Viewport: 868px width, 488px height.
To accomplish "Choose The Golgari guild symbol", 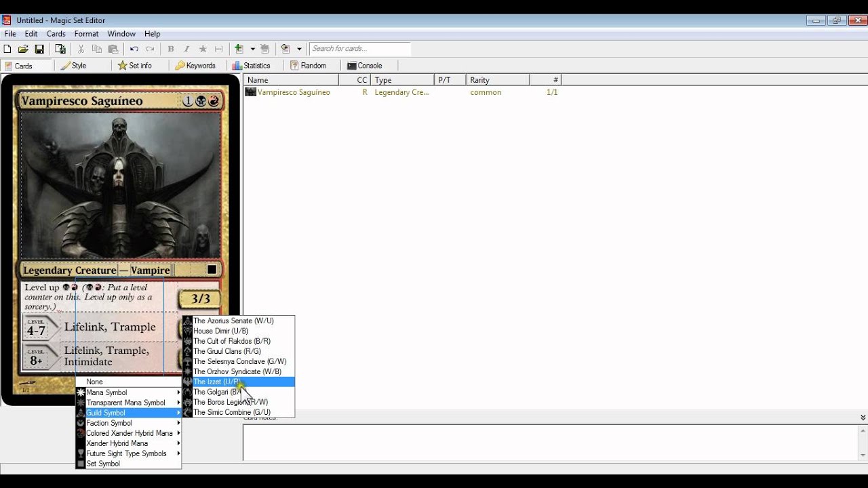I will (x=238, y=392).
